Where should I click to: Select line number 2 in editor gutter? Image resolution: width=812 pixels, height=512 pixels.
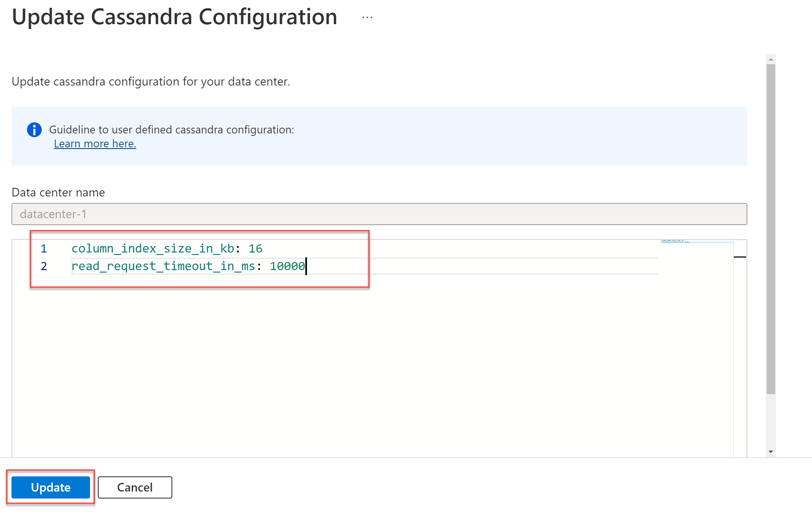(44, 266)
